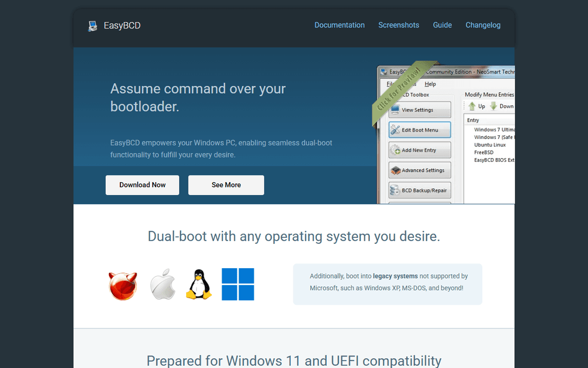Click 'EasyBCD BIOS Ext' entry in preview
The height and width of the screenshot is (368, 588).
pos(494,160)
